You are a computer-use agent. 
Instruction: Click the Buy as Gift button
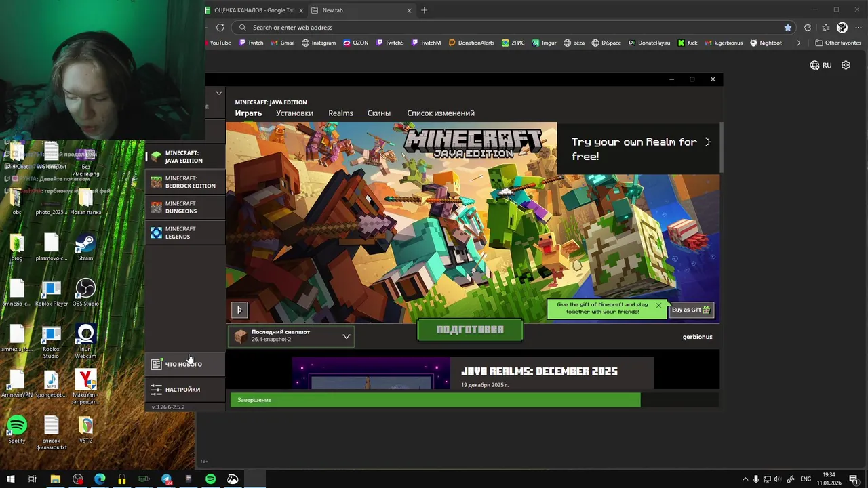691,310
